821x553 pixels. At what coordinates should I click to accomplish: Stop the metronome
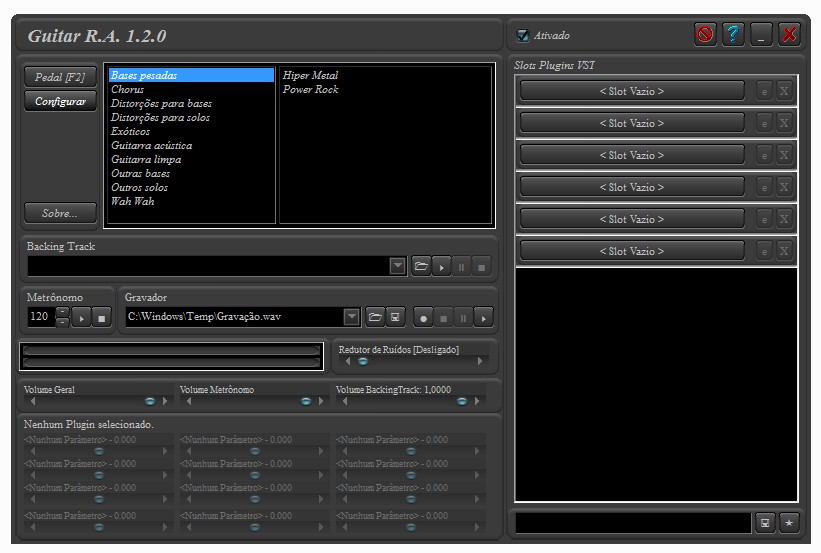[102, 317]
